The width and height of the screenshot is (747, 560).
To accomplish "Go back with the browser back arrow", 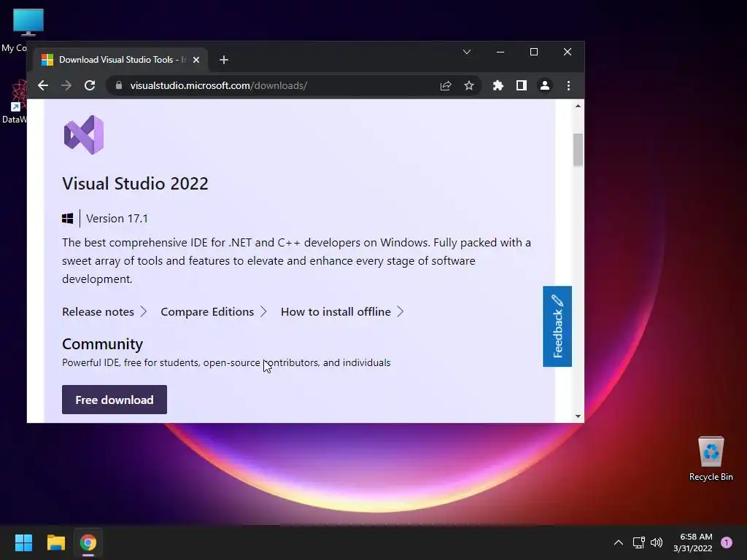I will (x=43, y=85).
